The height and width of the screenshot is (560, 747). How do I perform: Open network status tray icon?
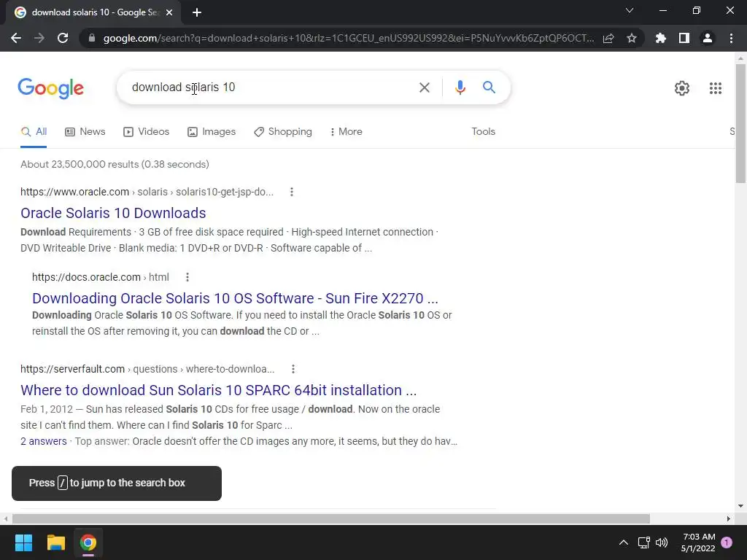pos(643,542)
